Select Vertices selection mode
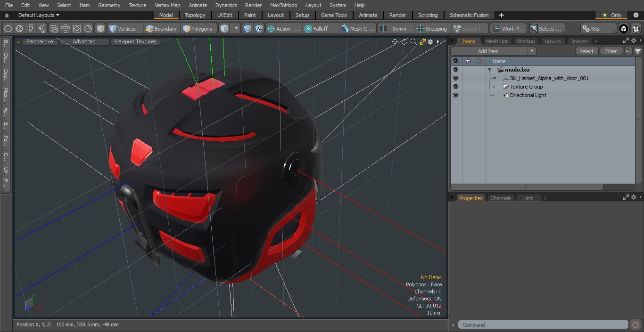 (x=122, y=29)
